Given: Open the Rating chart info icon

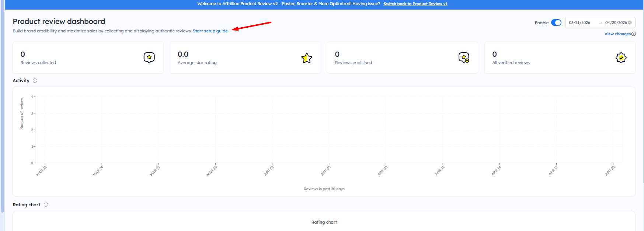Looking at the screenshot, I should point(46,205).
